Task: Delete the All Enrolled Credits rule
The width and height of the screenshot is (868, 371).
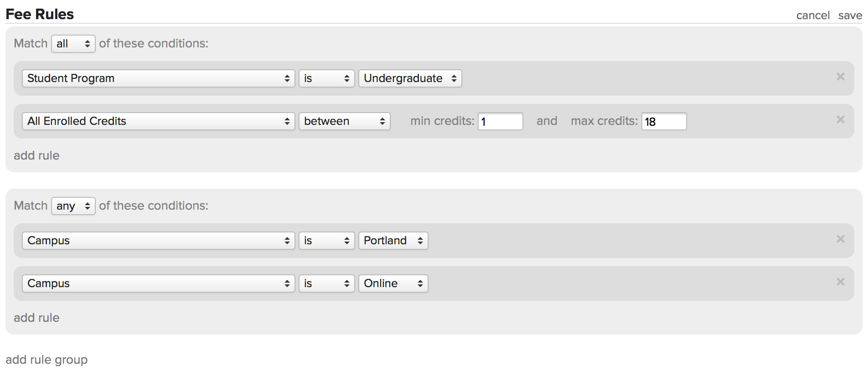Action: (840, 119)
